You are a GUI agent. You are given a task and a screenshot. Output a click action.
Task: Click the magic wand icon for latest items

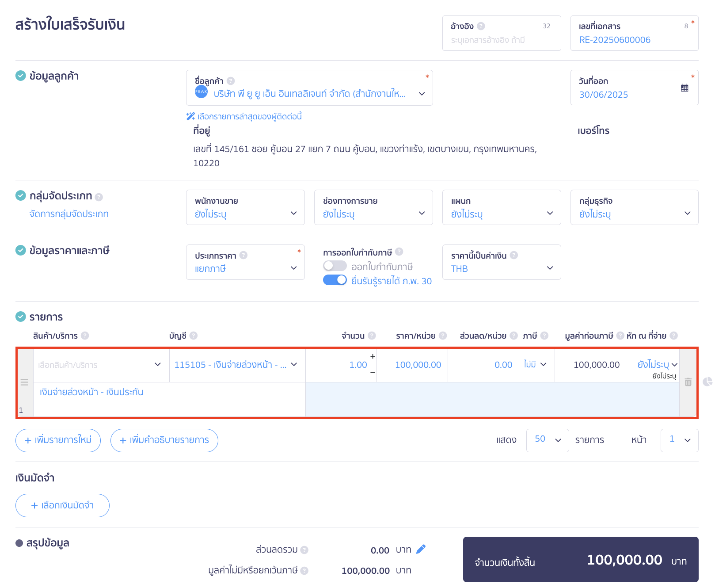[x=190, y=116]
